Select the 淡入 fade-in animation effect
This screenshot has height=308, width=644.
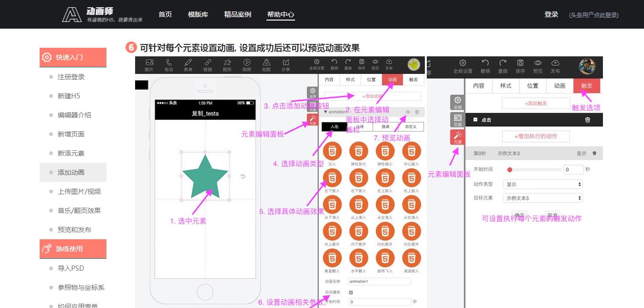pos(332,151)
